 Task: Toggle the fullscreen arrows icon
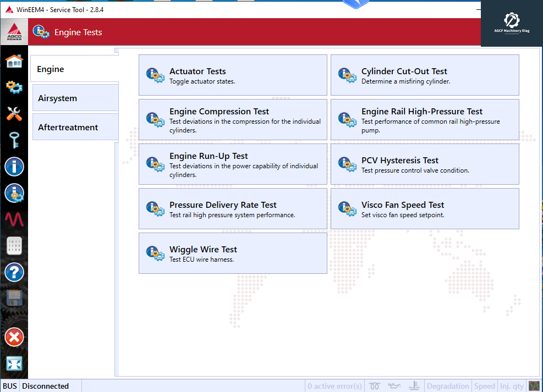tap(14, 363)
